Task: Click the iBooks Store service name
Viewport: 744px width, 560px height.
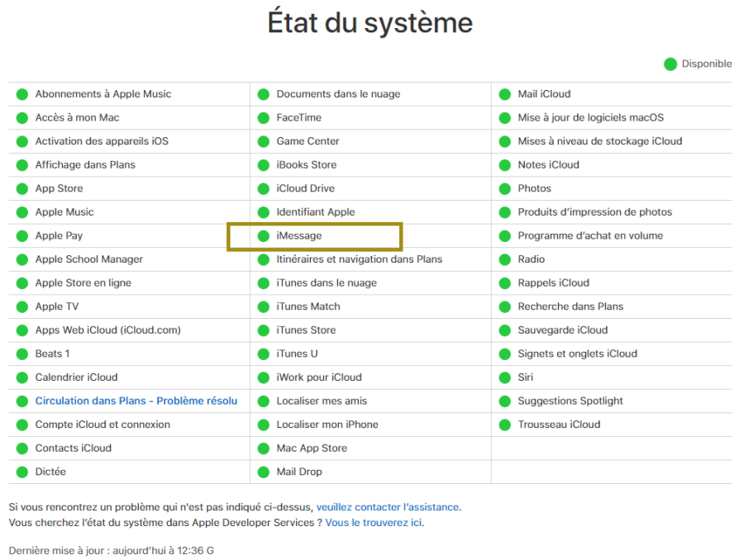Action: point(307,165)
